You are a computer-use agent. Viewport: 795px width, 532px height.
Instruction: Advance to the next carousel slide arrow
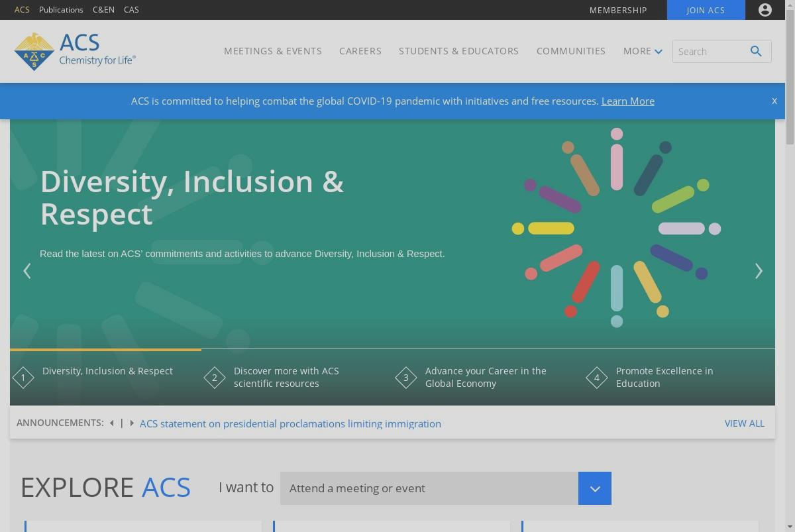pyautogui.click(x=759, y=271)
